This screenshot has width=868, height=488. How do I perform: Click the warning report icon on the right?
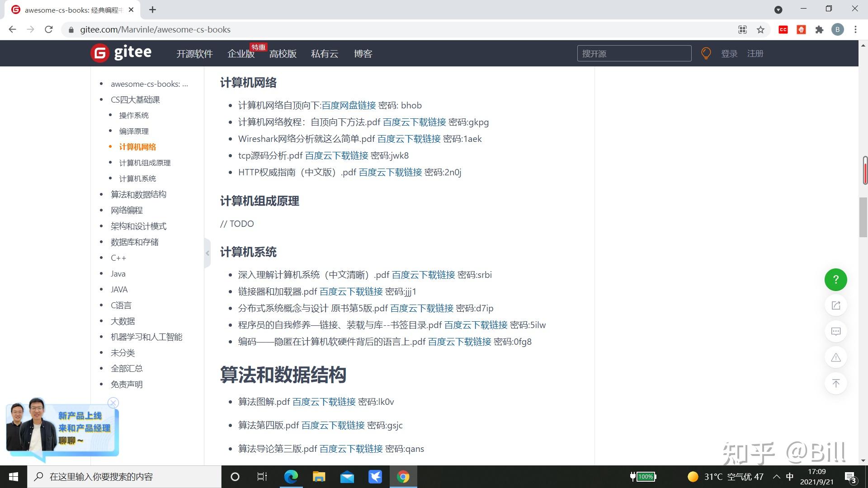835,357
